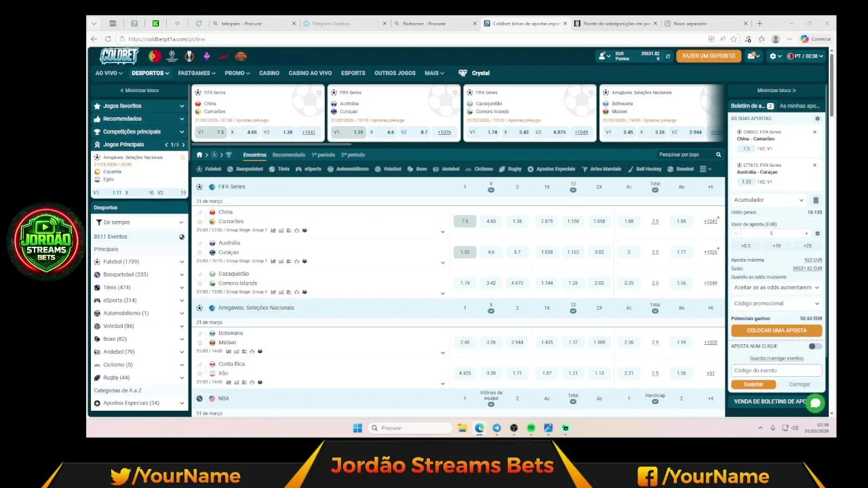This screenshot has width=868, height=488.
Task: Click FAZER UM DEPÓSITO button
Action: (709, 56)
